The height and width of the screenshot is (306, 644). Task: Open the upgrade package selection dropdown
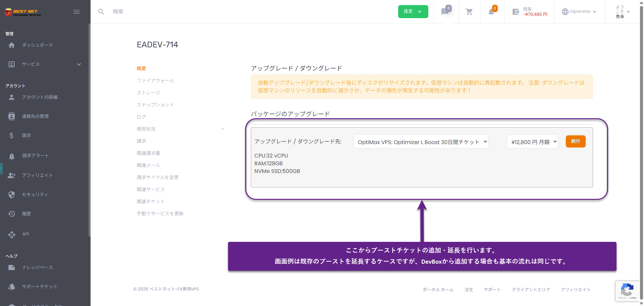tap(421, 142)
